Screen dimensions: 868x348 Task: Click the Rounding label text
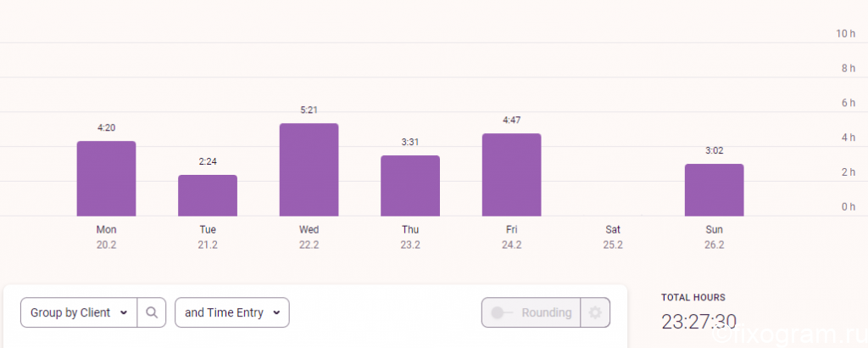coord(547,312)
